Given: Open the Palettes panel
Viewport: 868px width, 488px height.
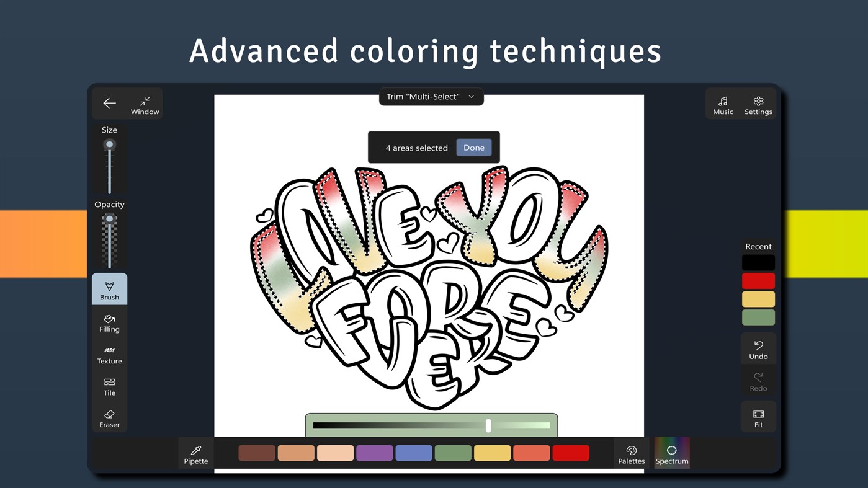Looking at the screenshot, I should [631, 453].
